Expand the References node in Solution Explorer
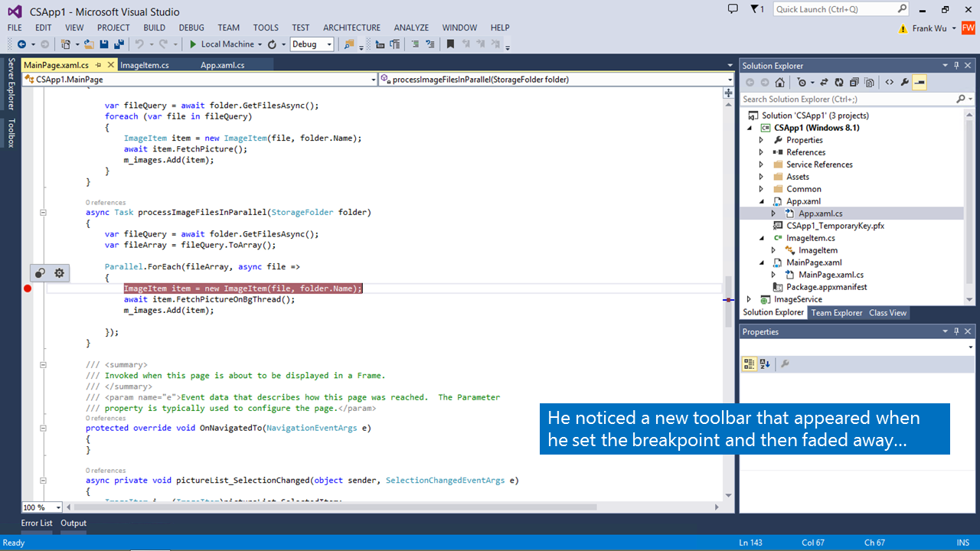Viewport: 980px width, 551px height. click(x=761, y=152)
